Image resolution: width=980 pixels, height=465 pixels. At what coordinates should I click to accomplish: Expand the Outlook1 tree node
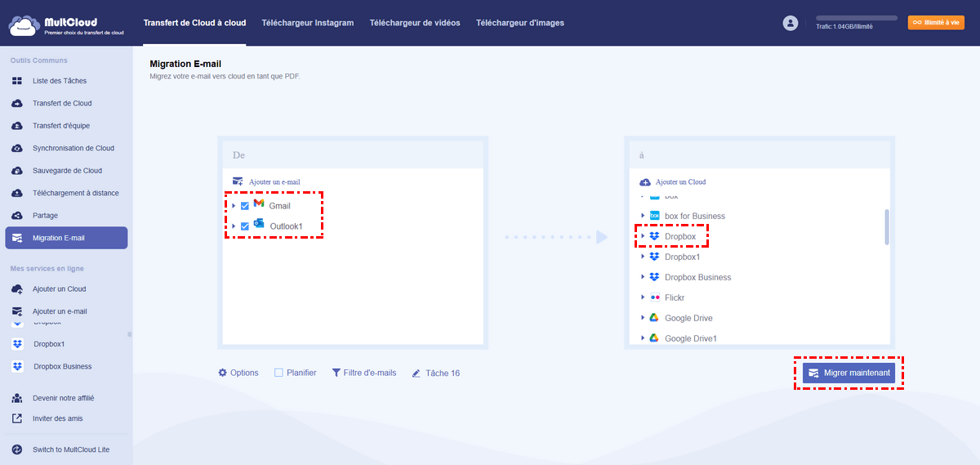(234, 226)
